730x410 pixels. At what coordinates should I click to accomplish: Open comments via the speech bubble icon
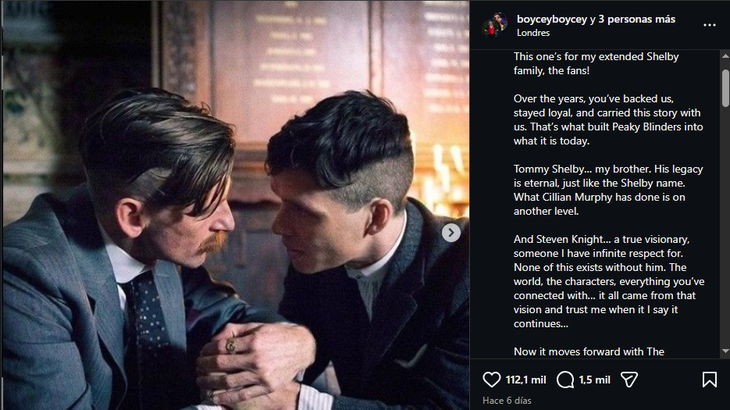tap(565, 379)
